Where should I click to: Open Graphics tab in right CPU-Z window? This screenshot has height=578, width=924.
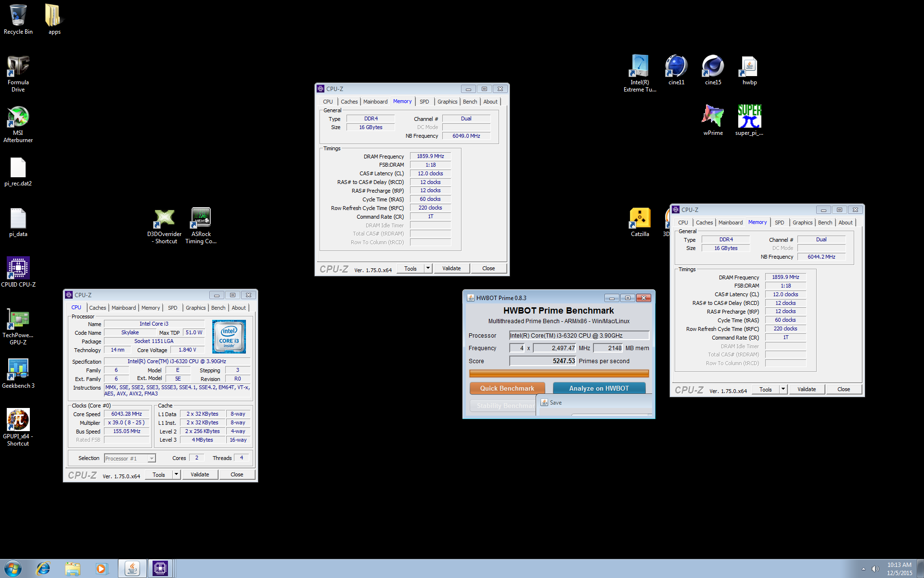[x=802, y=223]
